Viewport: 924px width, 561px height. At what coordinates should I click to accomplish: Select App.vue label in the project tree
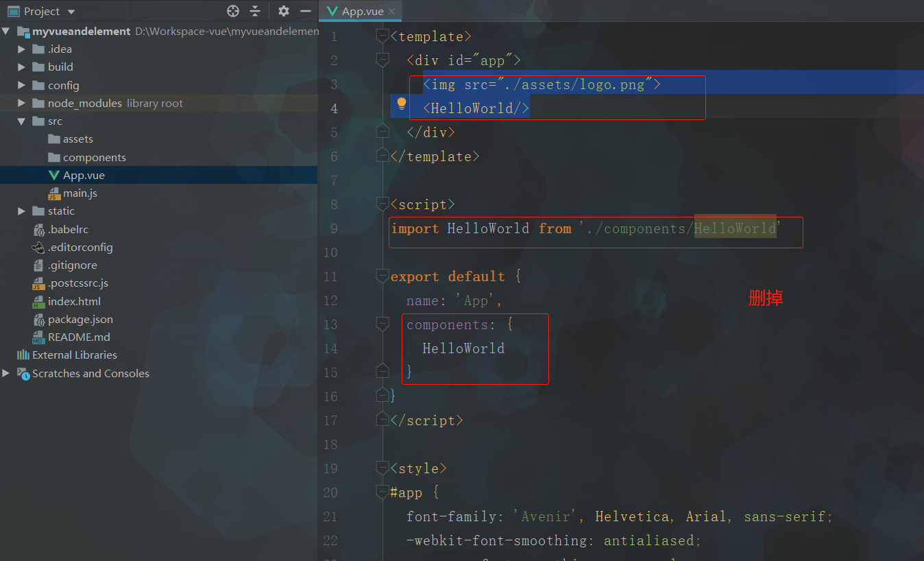point(84,176)
